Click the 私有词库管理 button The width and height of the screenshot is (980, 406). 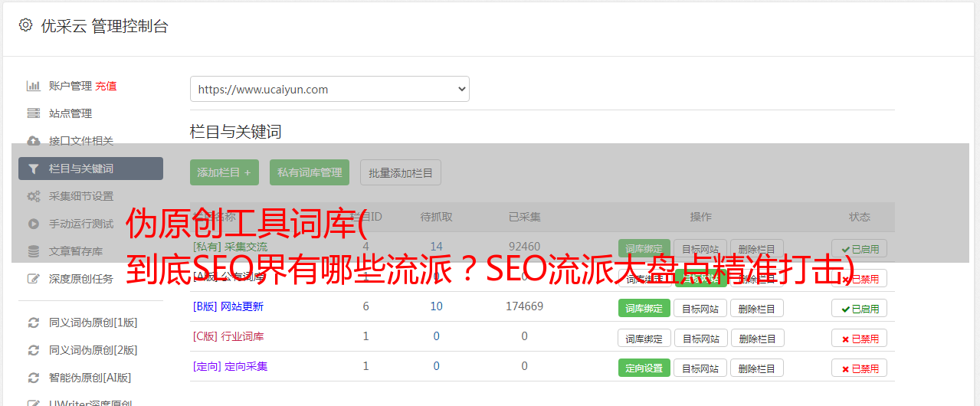[x=310, y=172]
